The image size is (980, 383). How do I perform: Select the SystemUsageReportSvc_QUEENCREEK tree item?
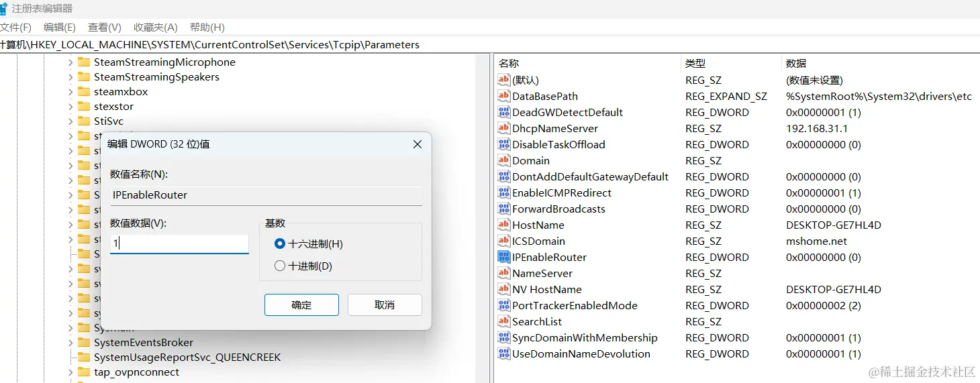pos(187,357)
